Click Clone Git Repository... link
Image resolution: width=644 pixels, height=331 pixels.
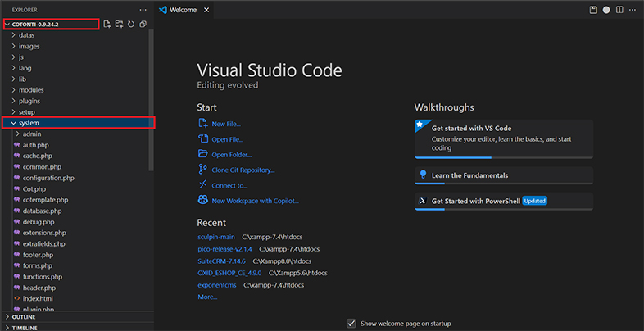click(x=243, y=170)
